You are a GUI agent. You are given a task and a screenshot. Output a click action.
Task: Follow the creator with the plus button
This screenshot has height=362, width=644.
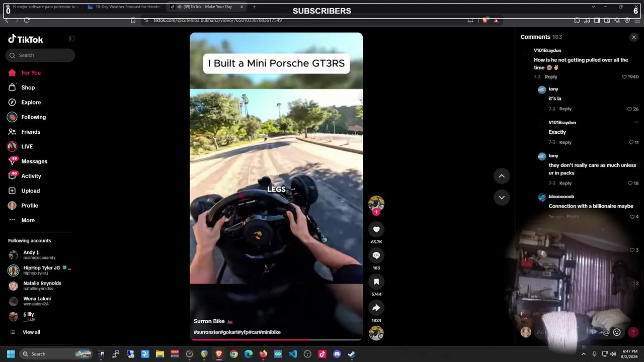[x=376, y=212]
